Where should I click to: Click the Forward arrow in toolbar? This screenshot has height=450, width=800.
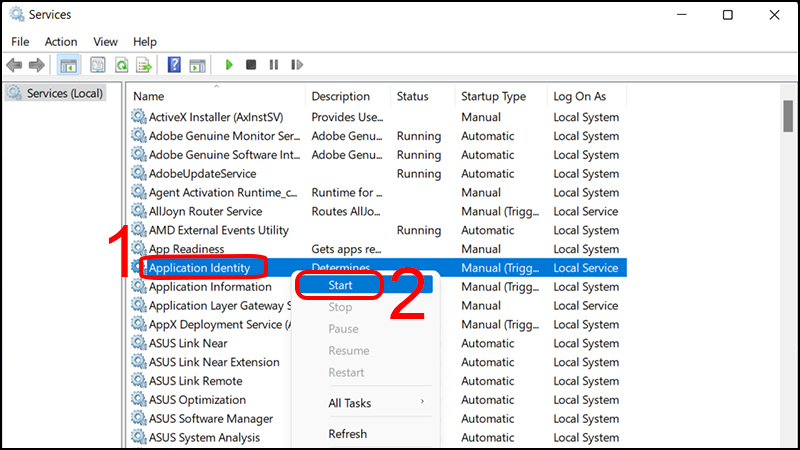point(37,65)
